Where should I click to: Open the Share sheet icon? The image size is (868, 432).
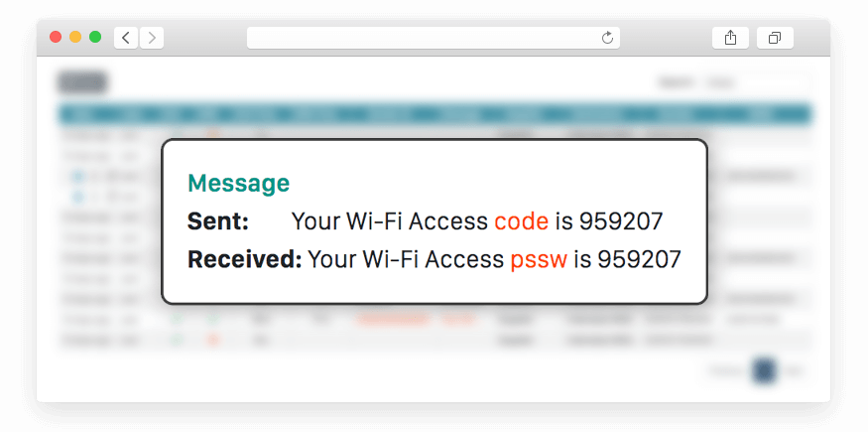coord(730,38)
